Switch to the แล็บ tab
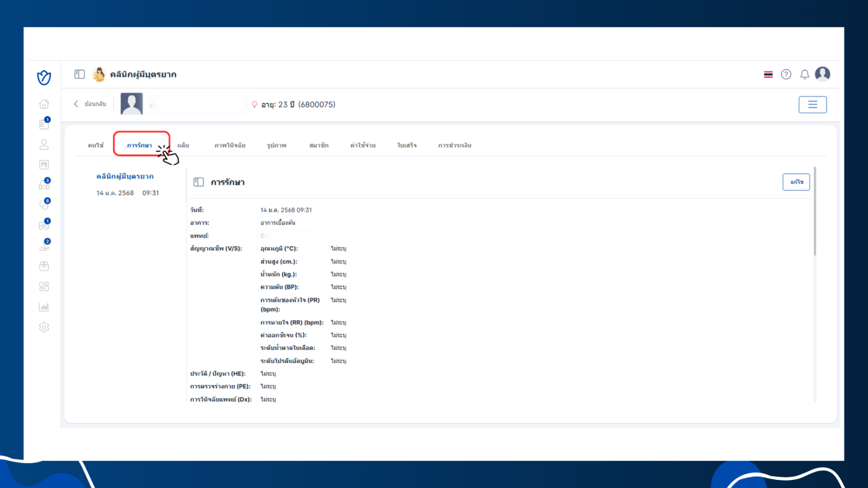Viewport: 868px width, 488px height. (x=183, y=146)
